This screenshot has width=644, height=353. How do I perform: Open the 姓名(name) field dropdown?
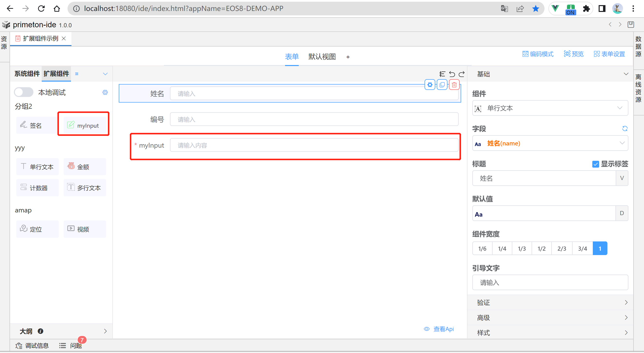(x=550, y=143)
